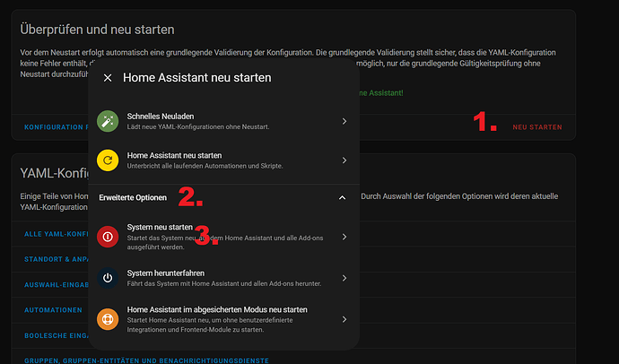Close the Home Assistant neu starten dialog

pyautogui.click(x=108, y=78)
